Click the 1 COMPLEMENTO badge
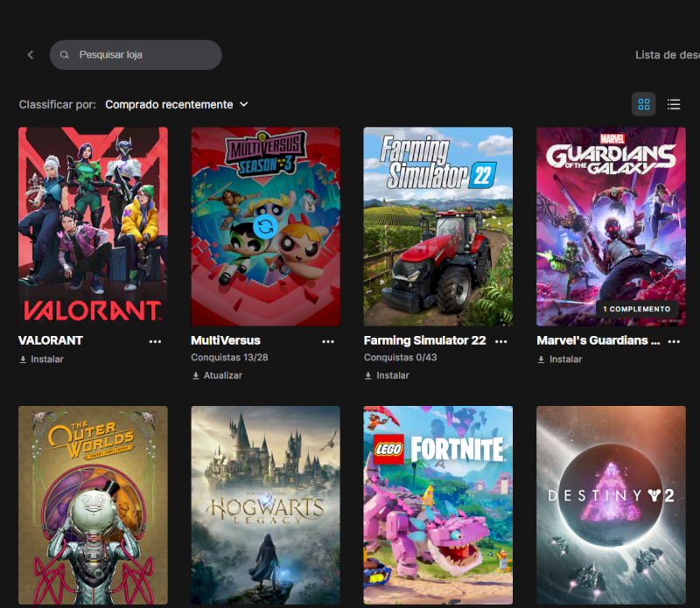700x608 pixels. pos(637,309)
